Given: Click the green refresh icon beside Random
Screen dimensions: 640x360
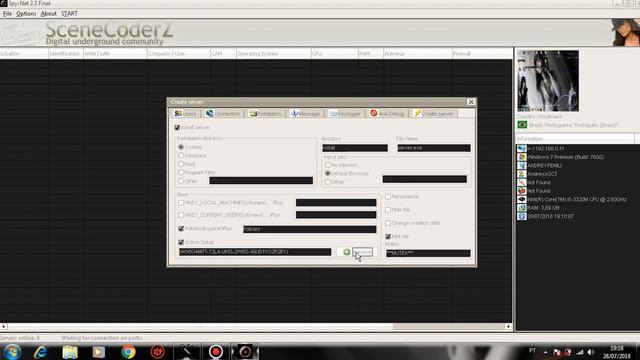Looking at the screenshot, I should coord(347,252).
